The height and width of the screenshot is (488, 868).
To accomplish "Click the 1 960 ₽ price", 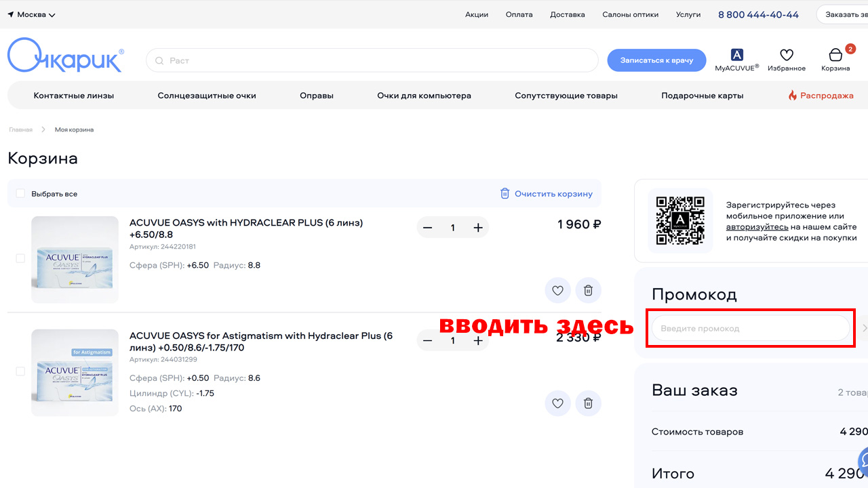I will [x=579, y=224].
